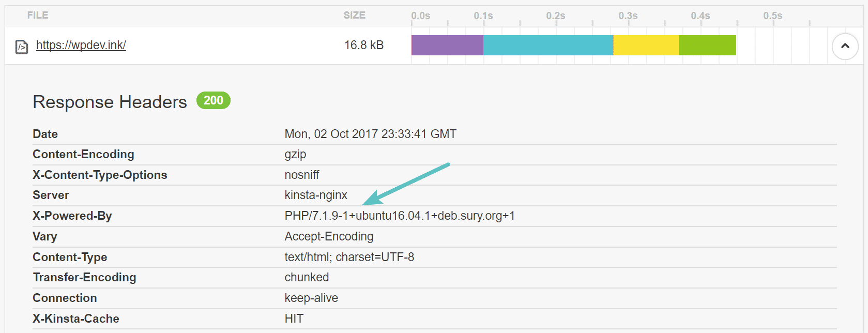Screen dimensions: 868x333
Task: Open the https://wpdev.ink/ link
Action: (81, 45)
